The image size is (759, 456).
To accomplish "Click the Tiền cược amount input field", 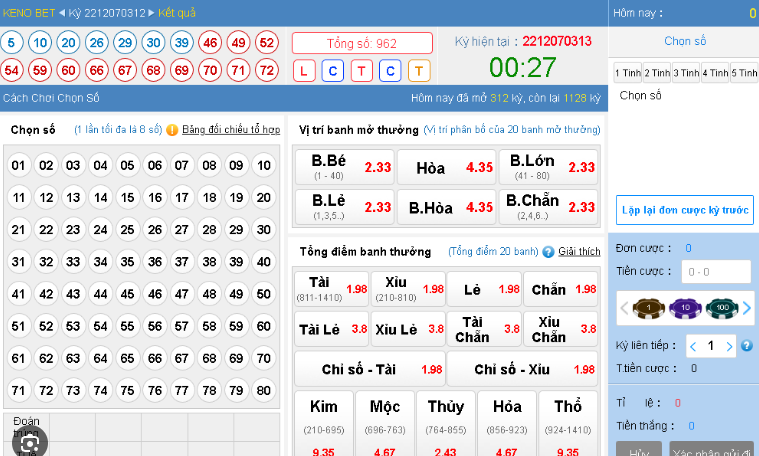I will [x=716, y=271].
